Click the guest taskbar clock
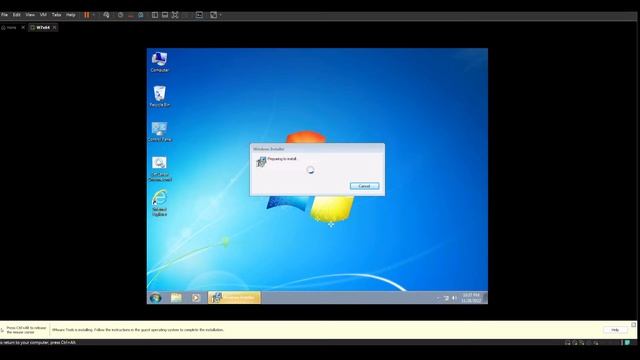 click(x=471, y=298)
